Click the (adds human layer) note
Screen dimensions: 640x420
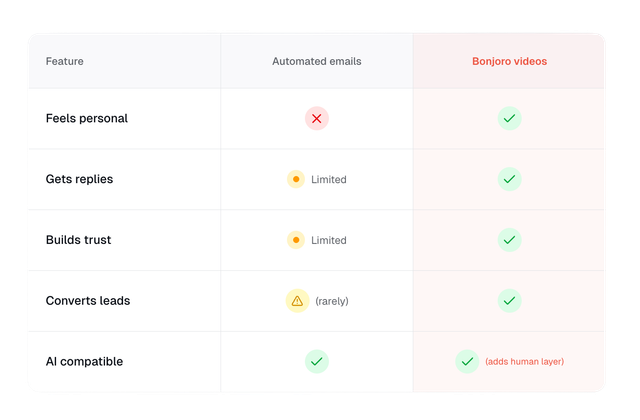click(x=531, y=361)
